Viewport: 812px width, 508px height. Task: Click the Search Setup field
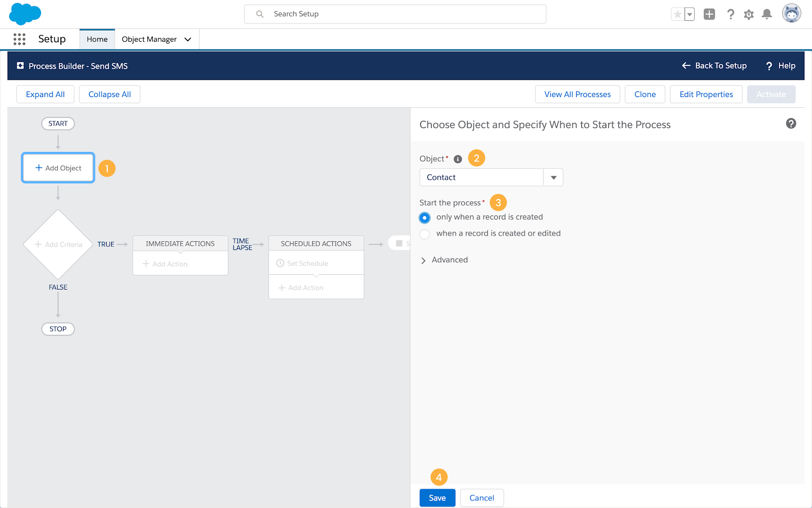[x=395, y=14]
